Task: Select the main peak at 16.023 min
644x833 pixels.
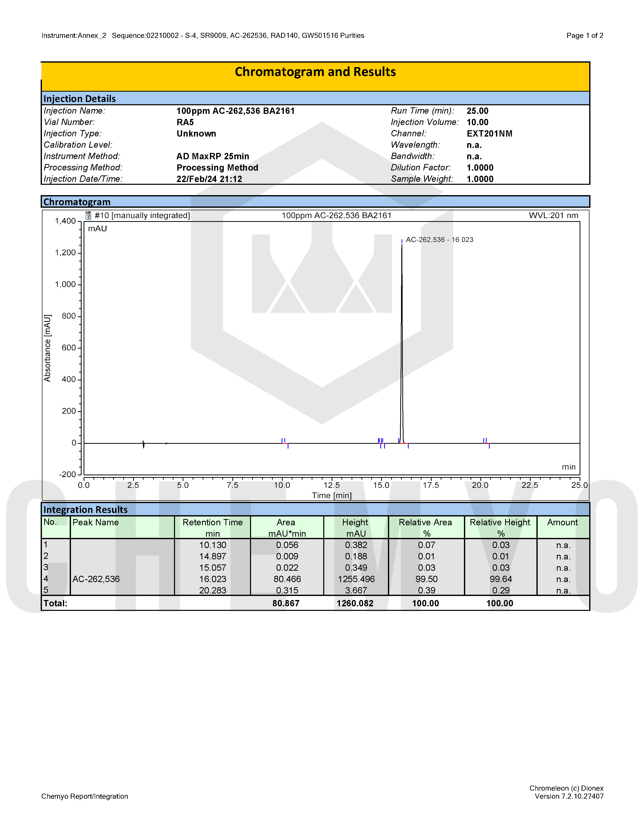Action: click(x=402, y=343)
